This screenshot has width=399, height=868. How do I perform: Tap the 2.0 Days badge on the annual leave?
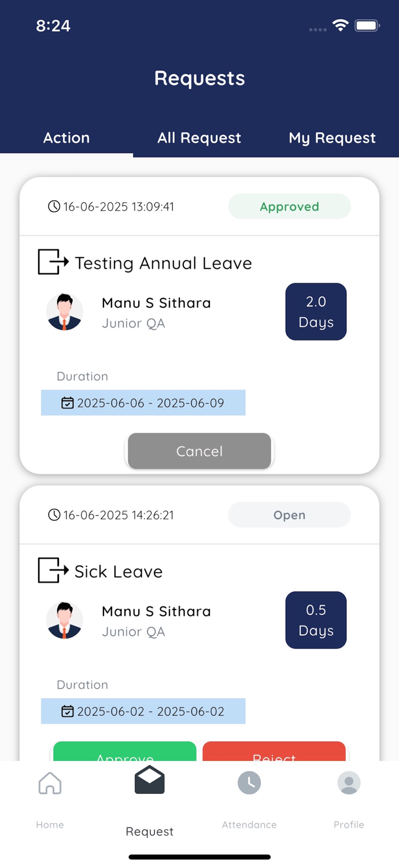[316, 311]
